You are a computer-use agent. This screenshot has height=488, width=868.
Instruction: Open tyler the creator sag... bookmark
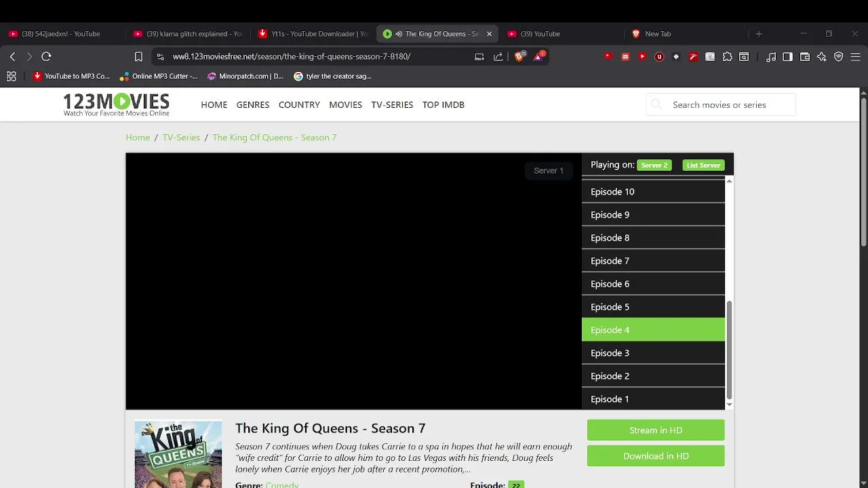[x=332, y=76]
